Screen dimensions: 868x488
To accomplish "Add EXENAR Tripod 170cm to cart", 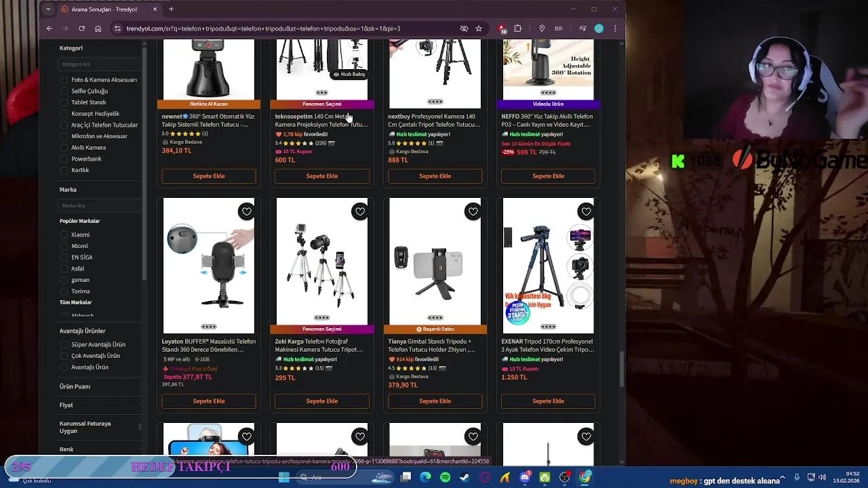I will (x=548, y=401).
